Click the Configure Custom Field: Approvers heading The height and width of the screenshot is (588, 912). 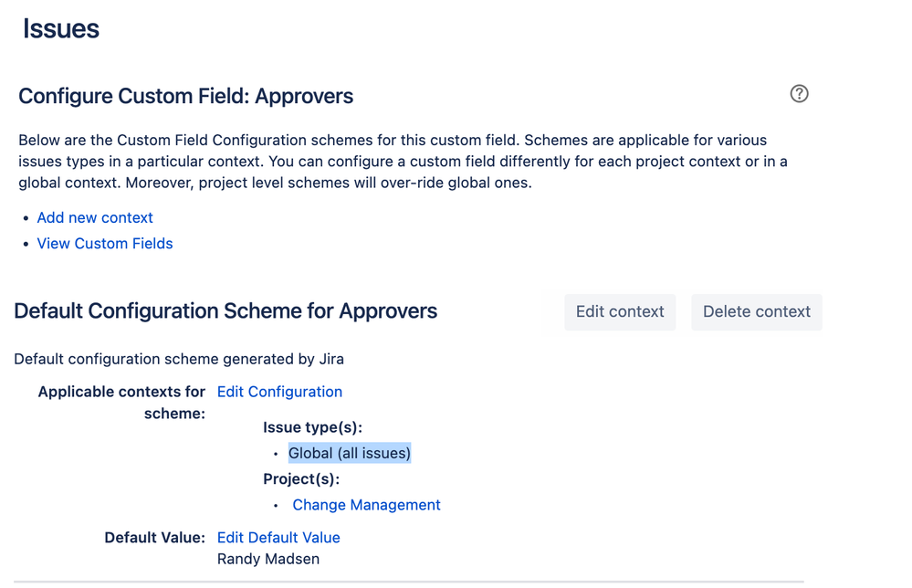point(186,97)
